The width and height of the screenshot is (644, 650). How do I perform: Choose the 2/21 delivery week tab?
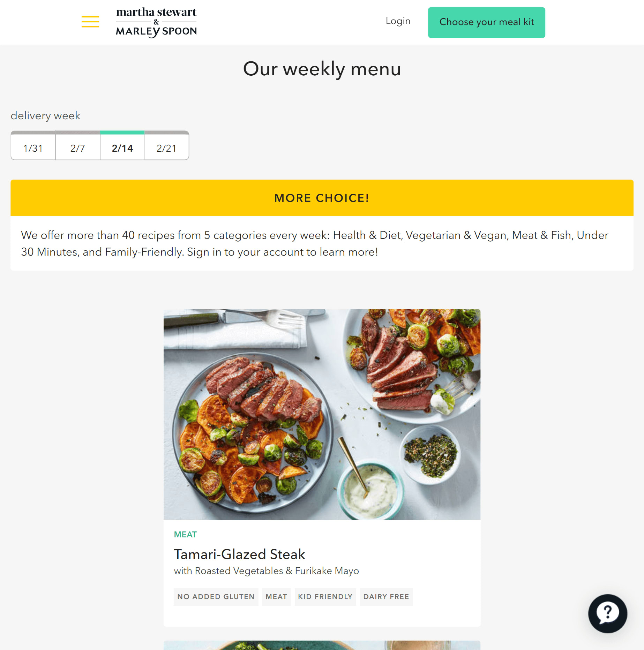pyautogui.click(x=167, y=148)
